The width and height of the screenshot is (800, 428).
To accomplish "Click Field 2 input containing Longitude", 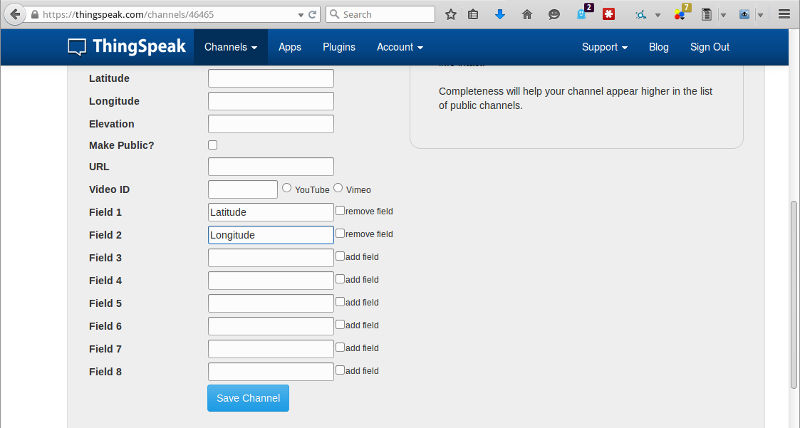I will click(x=271, y=235).
